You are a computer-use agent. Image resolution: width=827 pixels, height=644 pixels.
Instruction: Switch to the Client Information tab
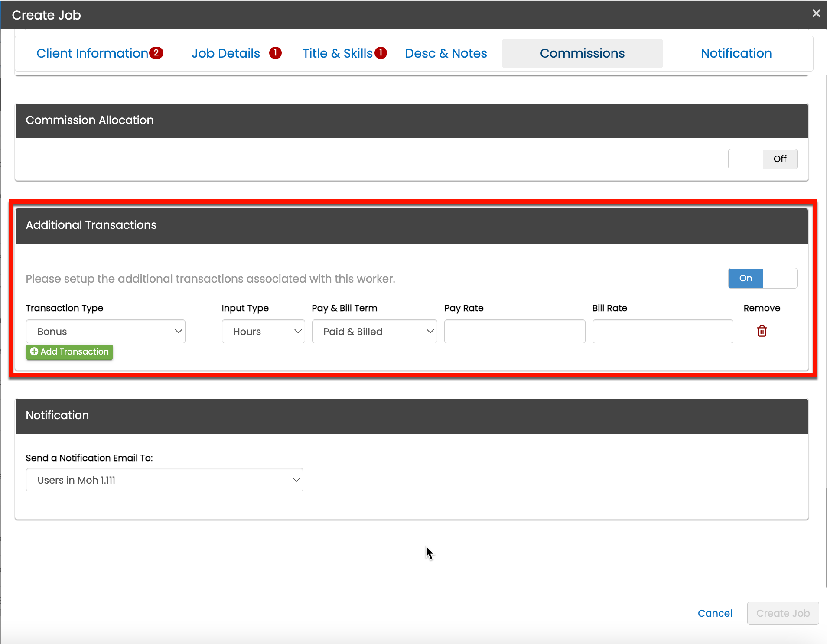[92, 53]
